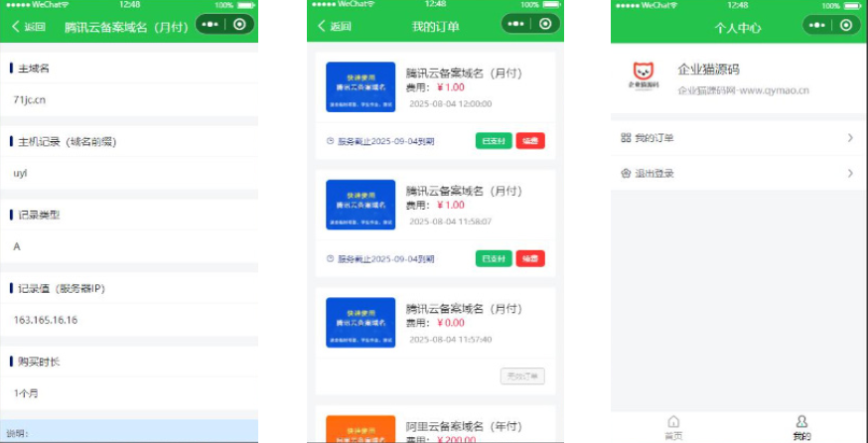Tap the circle close-target icon on the domain form screen

click(239, 25)
